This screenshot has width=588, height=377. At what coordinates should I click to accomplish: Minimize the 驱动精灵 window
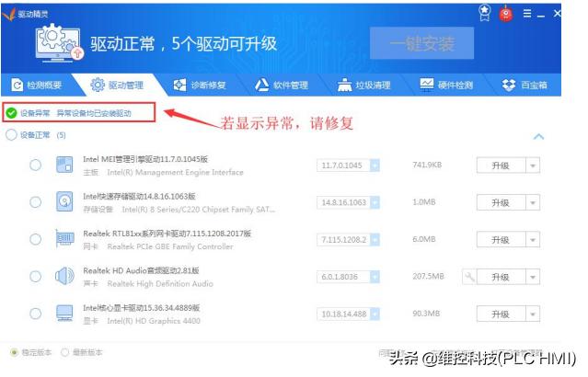(541, 15)
